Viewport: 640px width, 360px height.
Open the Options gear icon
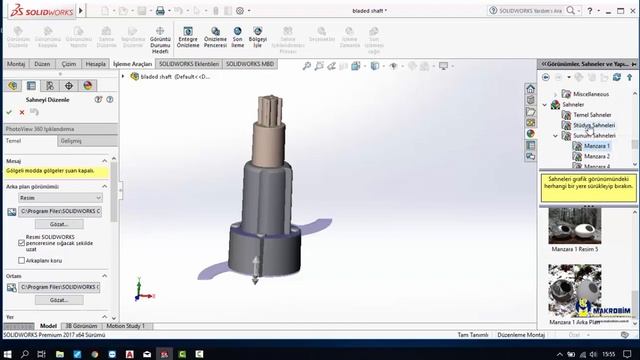pyautogui.click(x=240, y=11)
